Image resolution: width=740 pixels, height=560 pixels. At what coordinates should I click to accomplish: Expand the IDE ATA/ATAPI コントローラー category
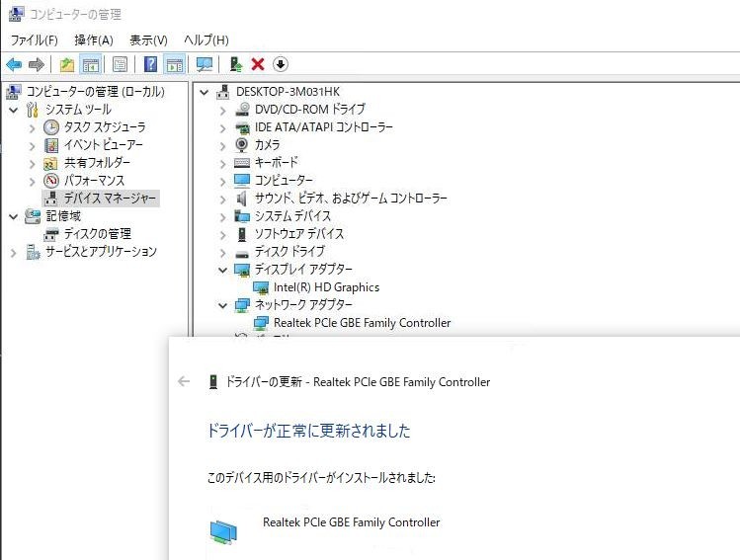(222, 128)
